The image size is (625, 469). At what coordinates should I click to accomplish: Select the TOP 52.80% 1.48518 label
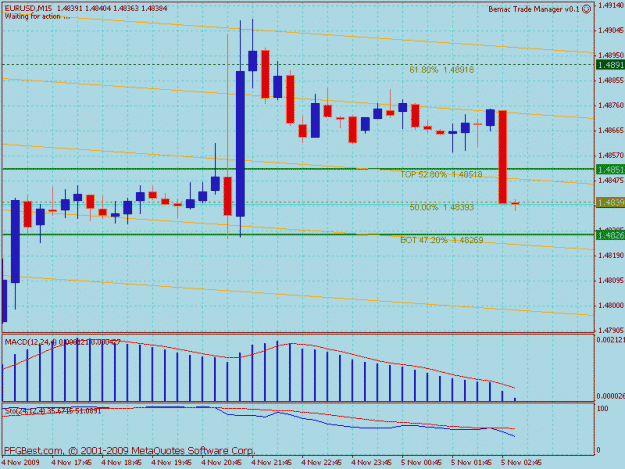click(x=441, y=175)
